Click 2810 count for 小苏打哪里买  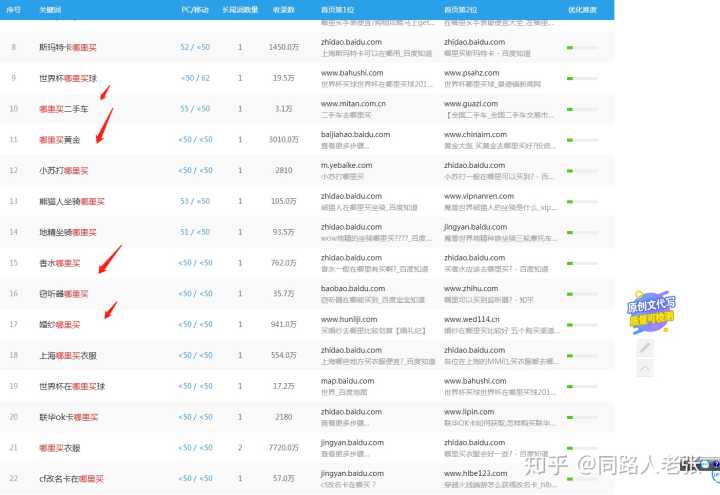click(284, 170)
